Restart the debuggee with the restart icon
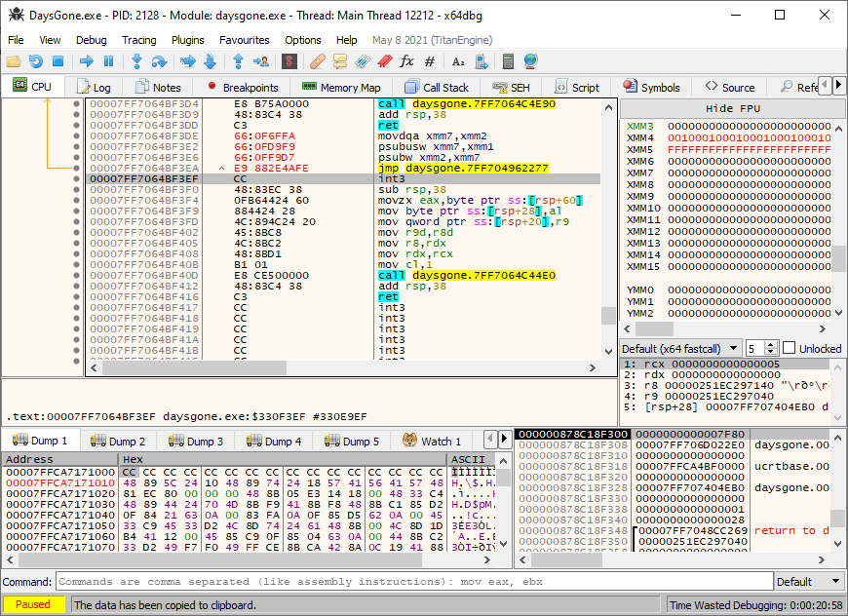The width and height of the screenshot is (848, 616). 36,60
